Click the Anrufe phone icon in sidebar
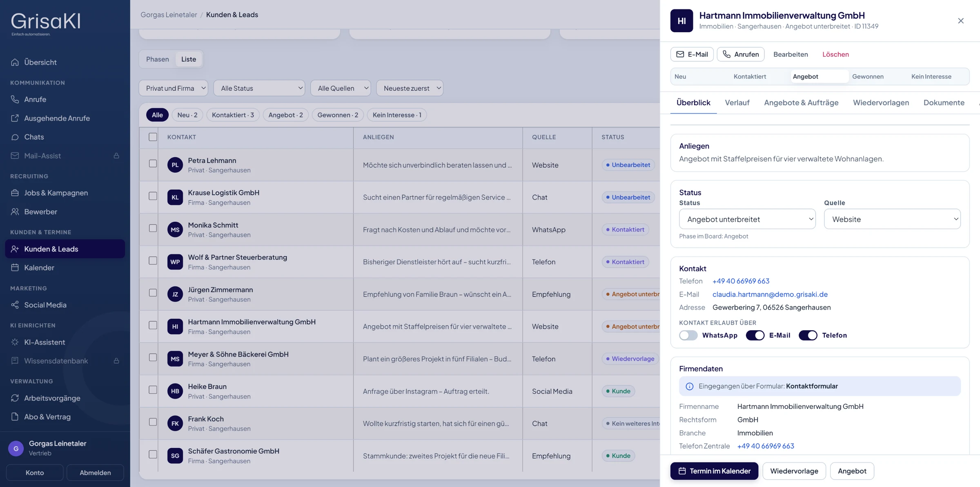 [15, 99]
